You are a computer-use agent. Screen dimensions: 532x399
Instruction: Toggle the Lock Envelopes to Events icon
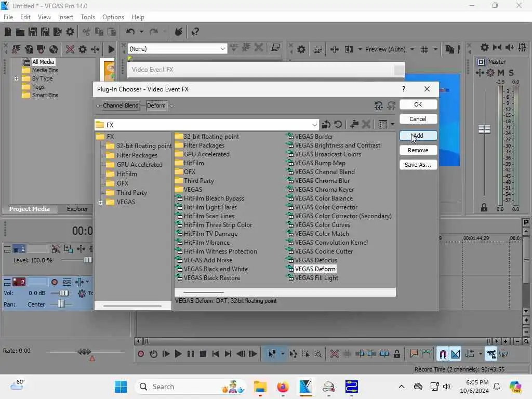tap(491, 354)
